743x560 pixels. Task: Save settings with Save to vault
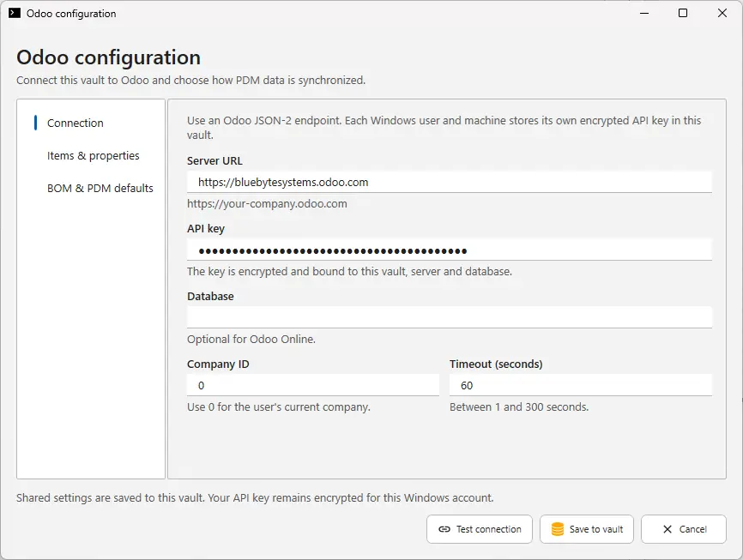click(x=587, y=529)
